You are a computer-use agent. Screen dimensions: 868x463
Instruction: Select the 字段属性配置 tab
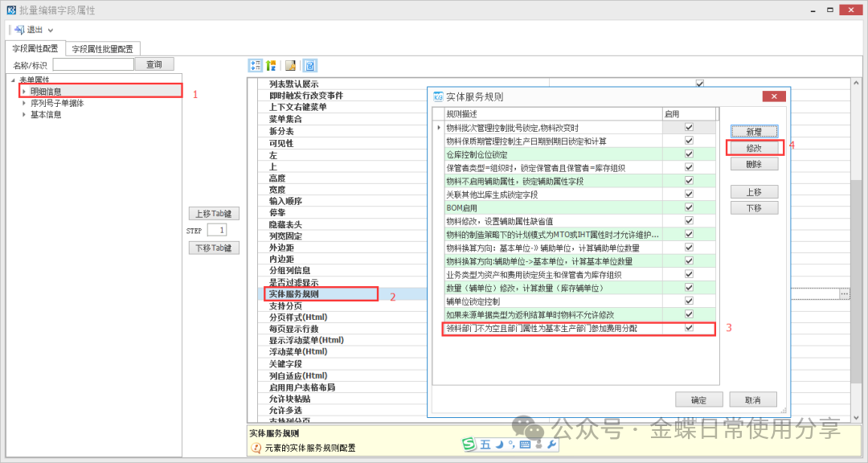pyautogui.click(x=35, y=49)
